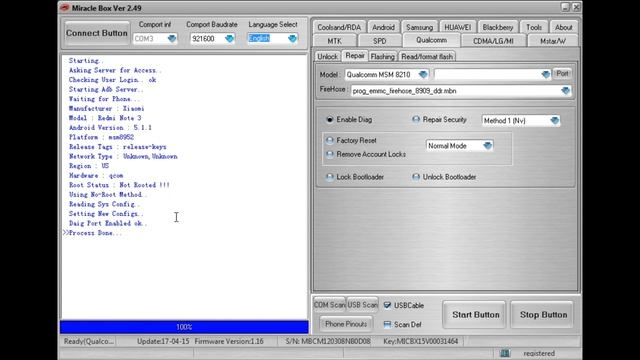Click the status bar registered icon

pyautogui.click(x=505, y=353)
